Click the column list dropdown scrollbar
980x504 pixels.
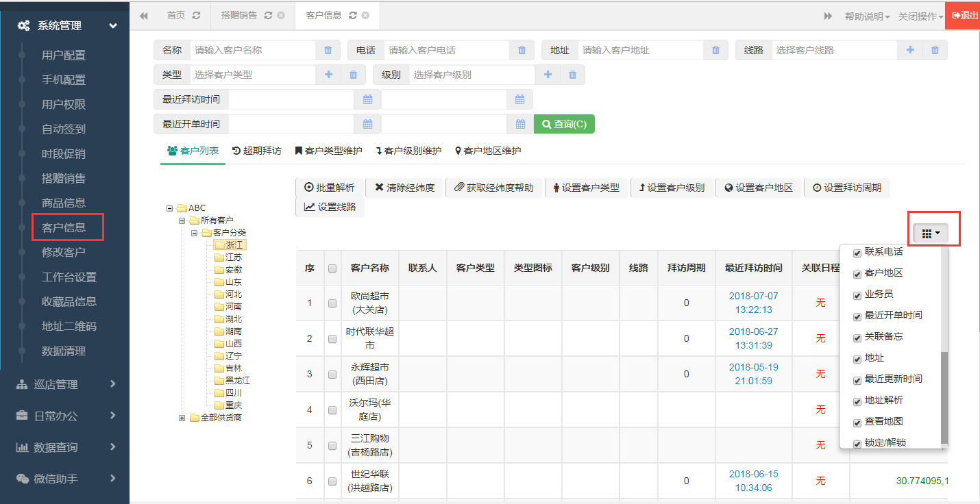coord(944,398)
